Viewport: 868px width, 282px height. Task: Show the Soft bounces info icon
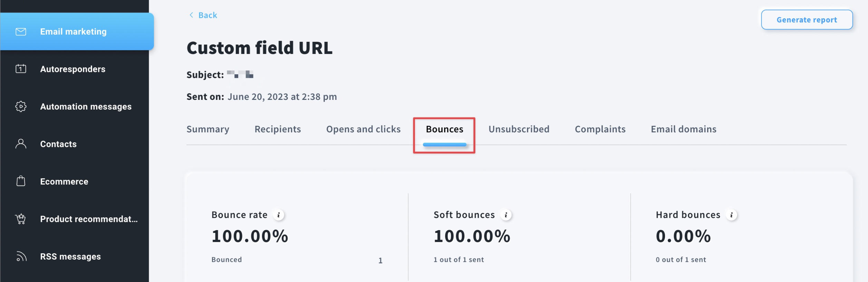pyautogui.click(x=506, y=215)
